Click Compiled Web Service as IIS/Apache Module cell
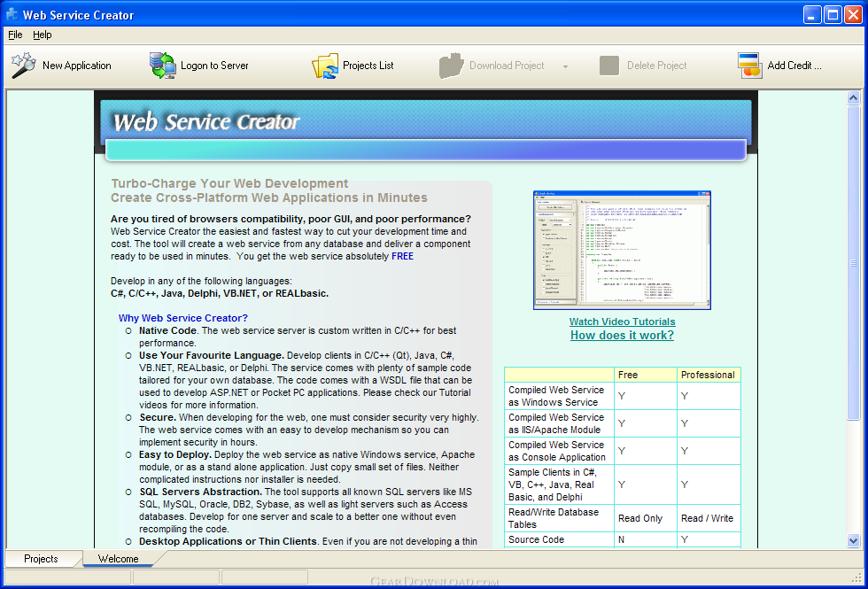 coord(559,423)
